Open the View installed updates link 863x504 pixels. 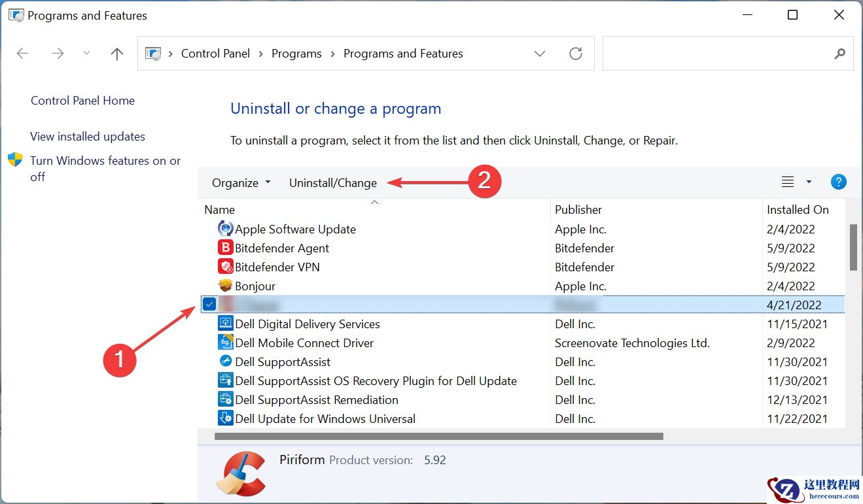[x=88, y=137]
